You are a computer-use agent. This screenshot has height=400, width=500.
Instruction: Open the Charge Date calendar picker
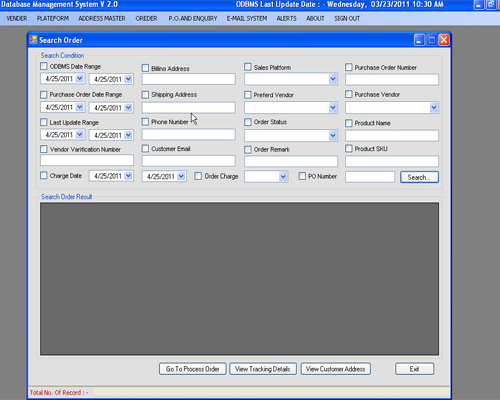pyautogui.click(x=128, y=176)
